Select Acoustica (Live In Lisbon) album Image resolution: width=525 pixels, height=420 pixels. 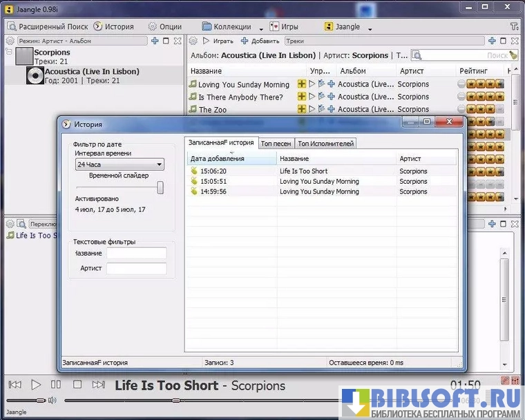pos(91,72)
